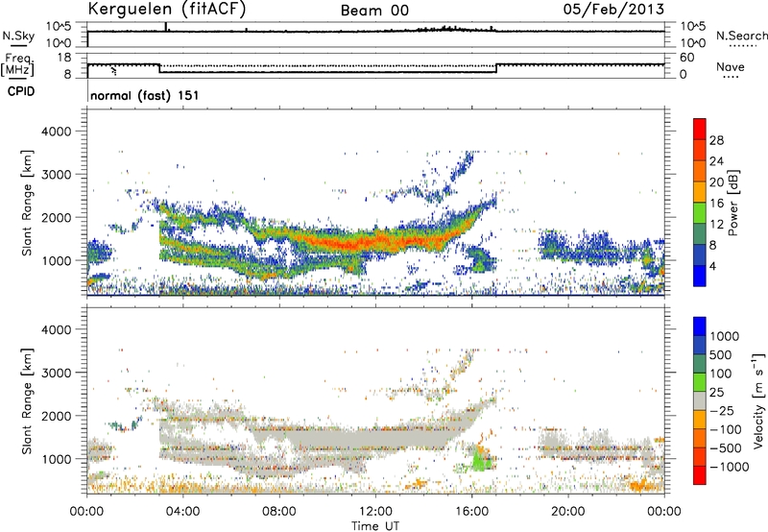Click the '28' power colorbar tick label
The height and width of the screenshot is (532, 768).
point(716,140)
